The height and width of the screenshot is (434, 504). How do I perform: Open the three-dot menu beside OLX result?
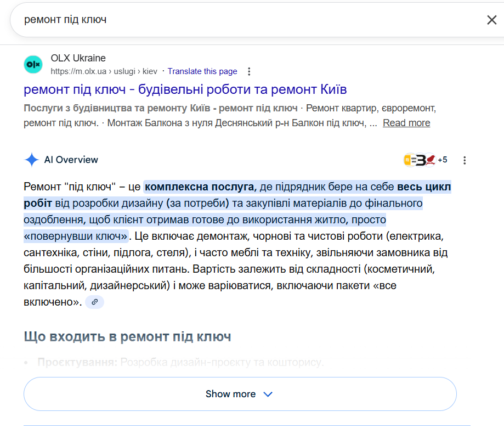249,71
